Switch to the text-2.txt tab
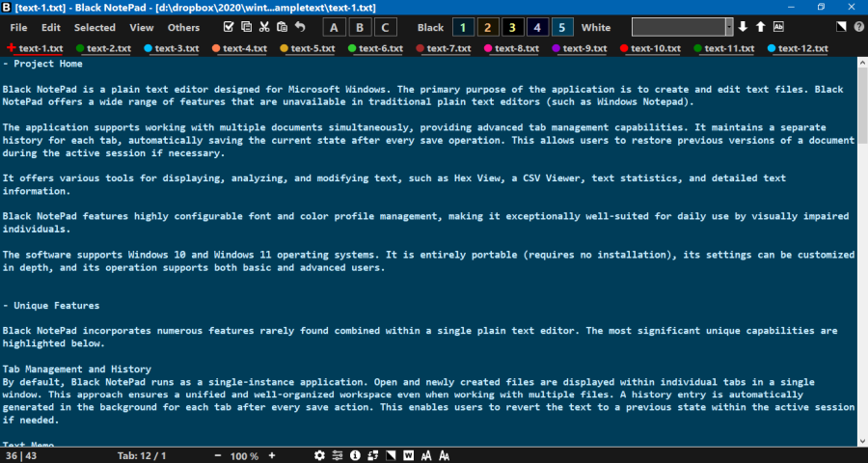This screenshot has width=868, height=463. 103,48
